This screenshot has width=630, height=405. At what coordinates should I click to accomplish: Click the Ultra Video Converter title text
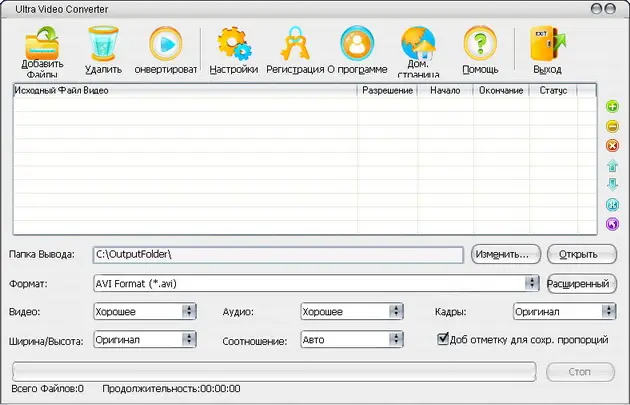(62, 9)
